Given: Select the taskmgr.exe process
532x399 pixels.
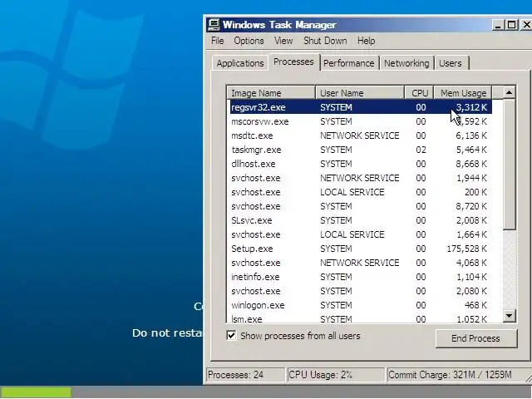Looking at the screenshot, I should [x=361, y=150].
